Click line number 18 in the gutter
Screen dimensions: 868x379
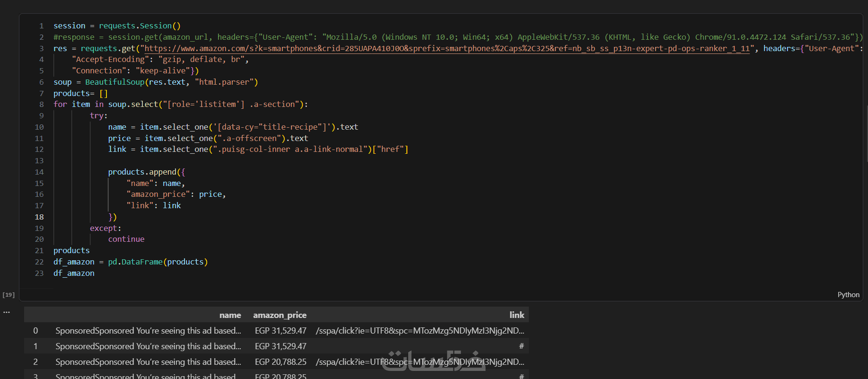click(x=39, y=217)
